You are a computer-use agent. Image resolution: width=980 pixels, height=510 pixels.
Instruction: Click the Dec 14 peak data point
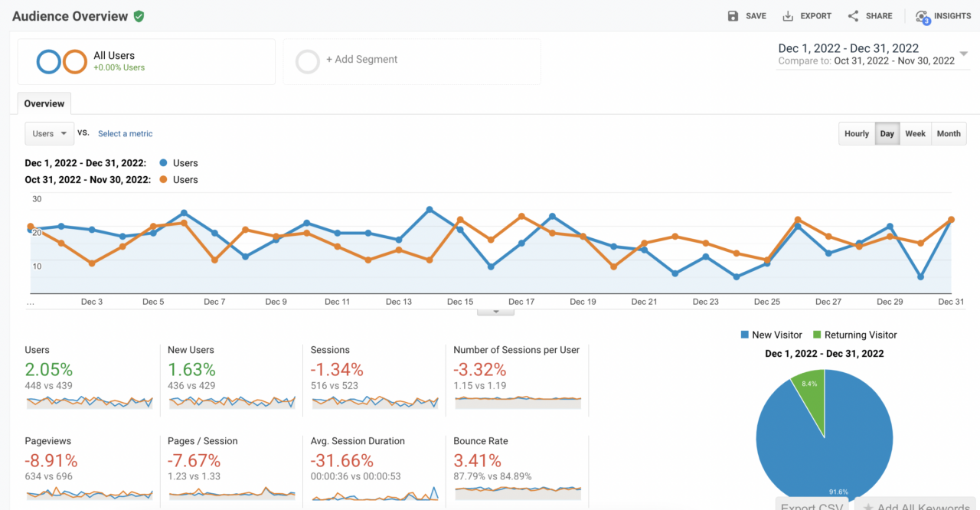(x=430, y=210)
